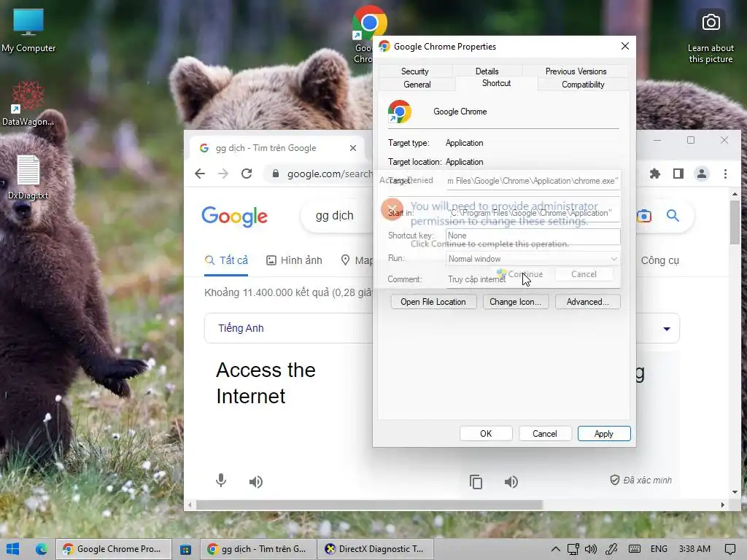Image resolution: width=747 pixels, height=560 pixels.
Task: Open the Chrome extensions puzzle icon
Action: pyautogui.click(x=655, y=174)
